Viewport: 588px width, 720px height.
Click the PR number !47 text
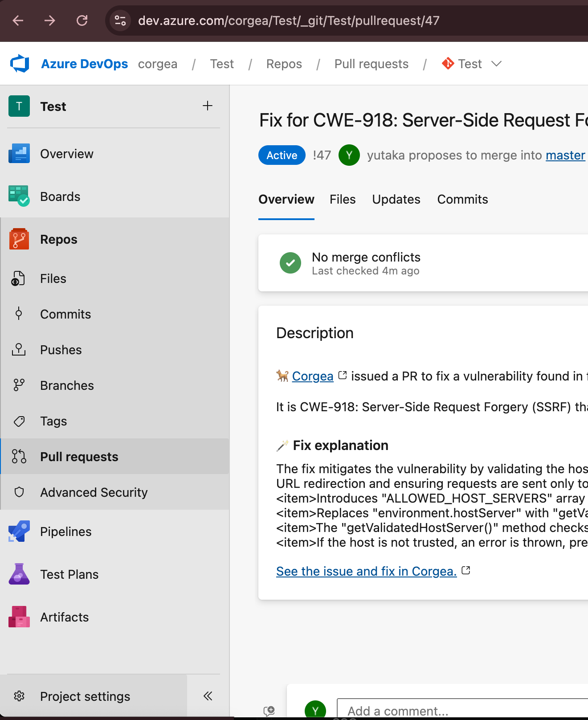pyautogui.click(x=322, y=155)
